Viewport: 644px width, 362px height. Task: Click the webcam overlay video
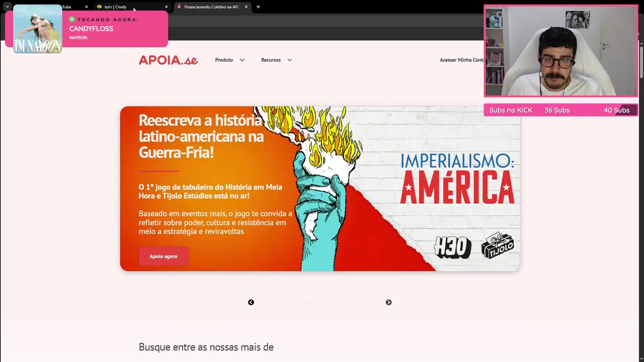(x=560, y=51)
